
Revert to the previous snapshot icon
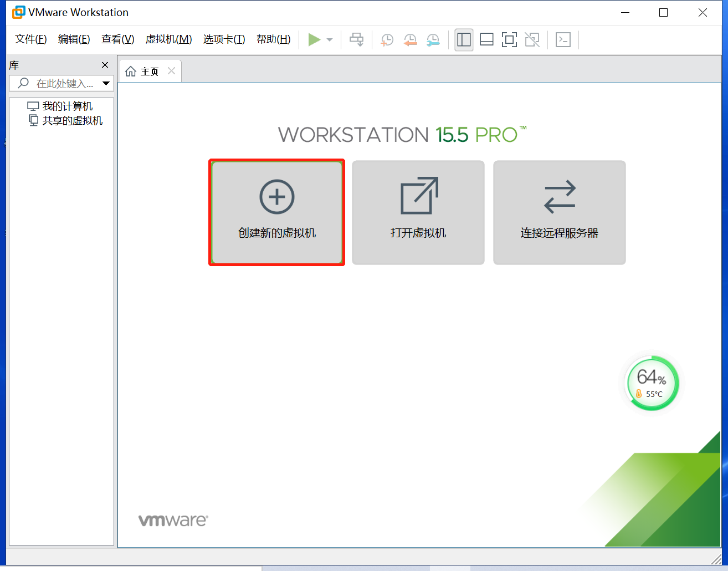(x=410, y=40)
